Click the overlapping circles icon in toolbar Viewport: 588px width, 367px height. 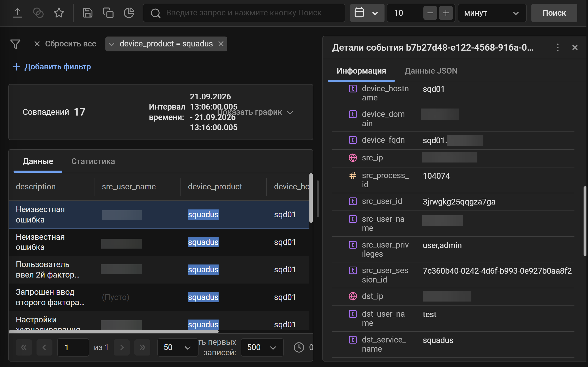coord(38,13)
